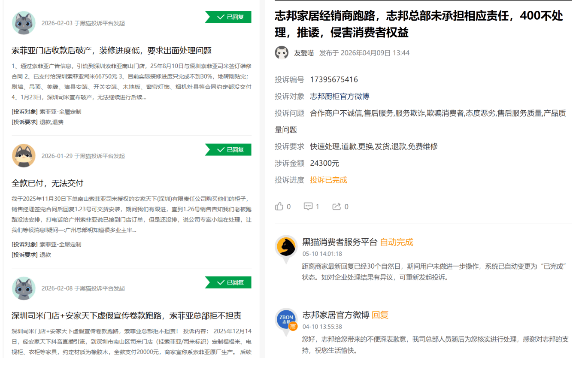This screenshot has height=370, width=588.
Task: Click 已回复 badge on 2026-02-08 complaint
Action: tap(228, 282)
